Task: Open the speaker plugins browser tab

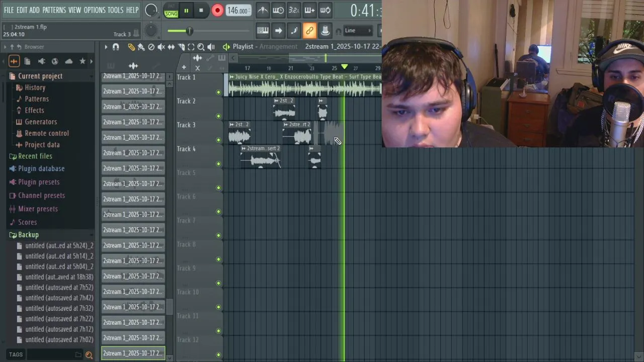Action: [x=41, y=61]
